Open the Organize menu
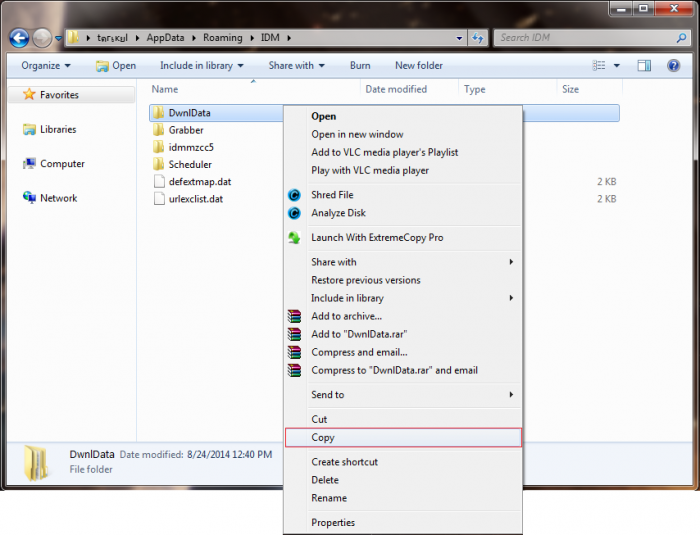700x535 pixels. (x=46, y=66)
